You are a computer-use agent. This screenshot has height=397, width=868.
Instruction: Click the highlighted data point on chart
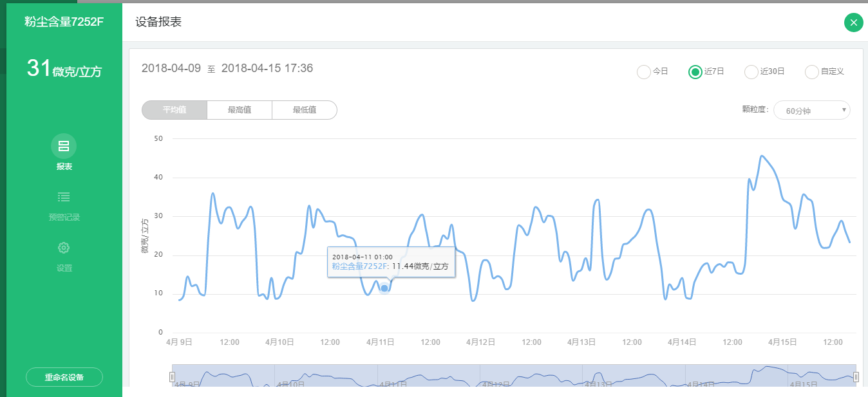tap(384, 288)
